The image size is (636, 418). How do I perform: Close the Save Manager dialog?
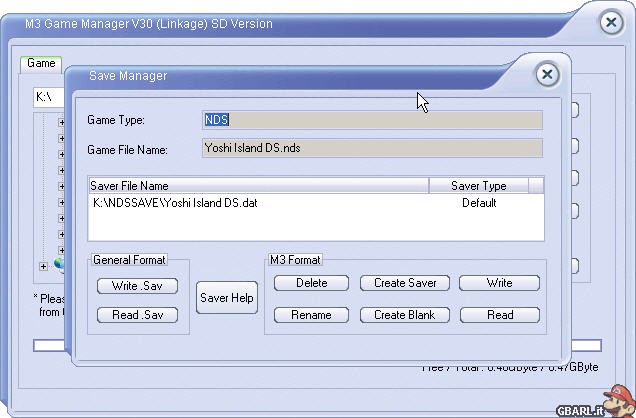547,75
